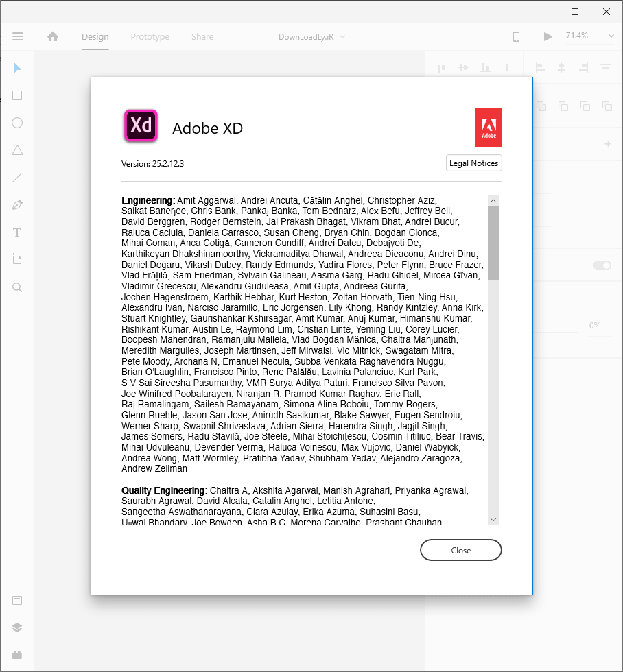Image resolution: width=623 pixels, height=672 pixels.
Task: Close the About Adobe XD dialog
Action: tap(461, 550)
